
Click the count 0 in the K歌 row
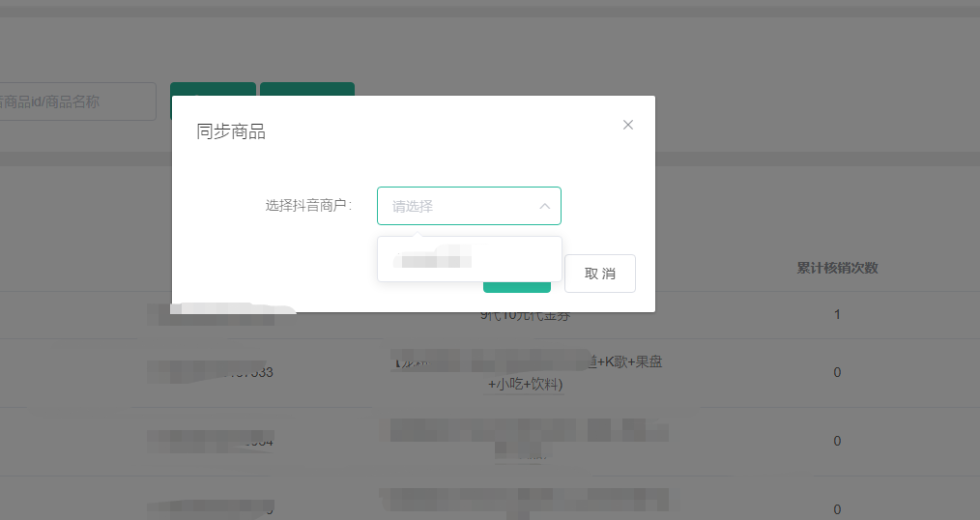point(836,373)
